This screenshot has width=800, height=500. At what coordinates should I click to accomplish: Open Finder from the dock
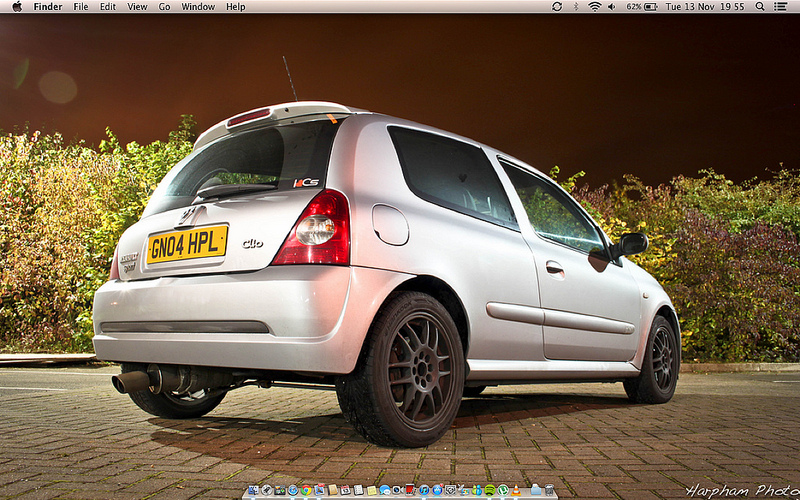[253, 490]
